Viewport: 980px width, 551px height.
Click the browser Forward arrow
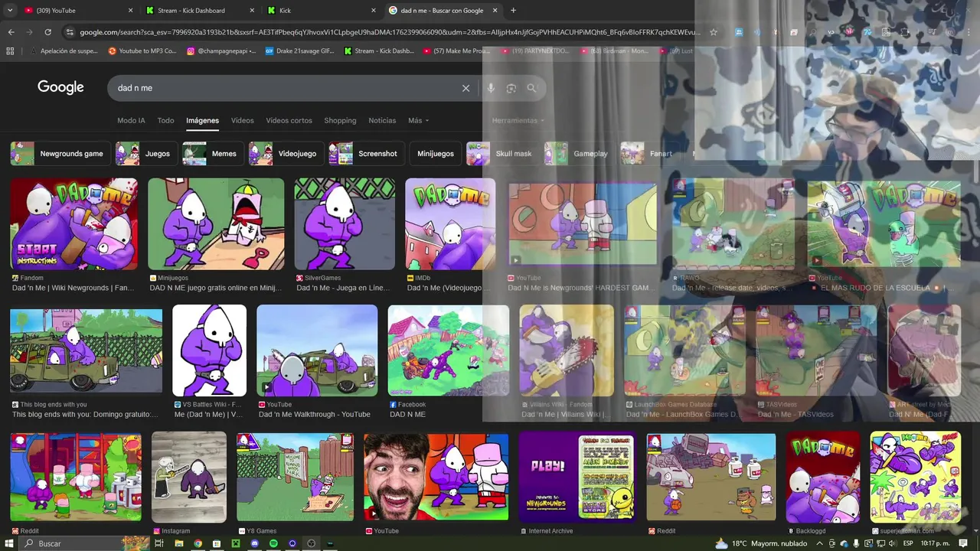point(29,32)
